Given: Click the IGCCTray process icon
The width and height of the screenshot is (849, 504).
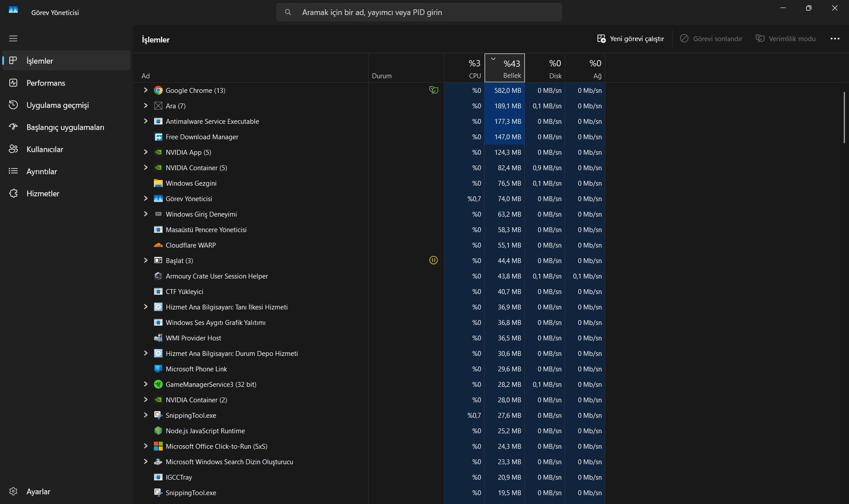Looking at the screenshot, I should point(158,477).
